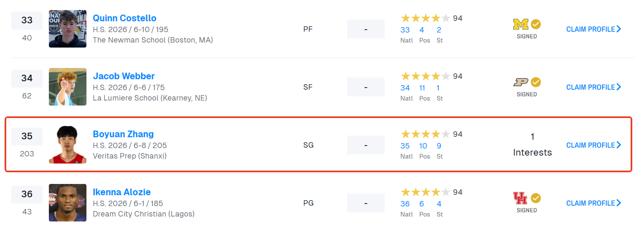Click Jacob Webber's player photo

pyautogui.click(x=68, y=87)
